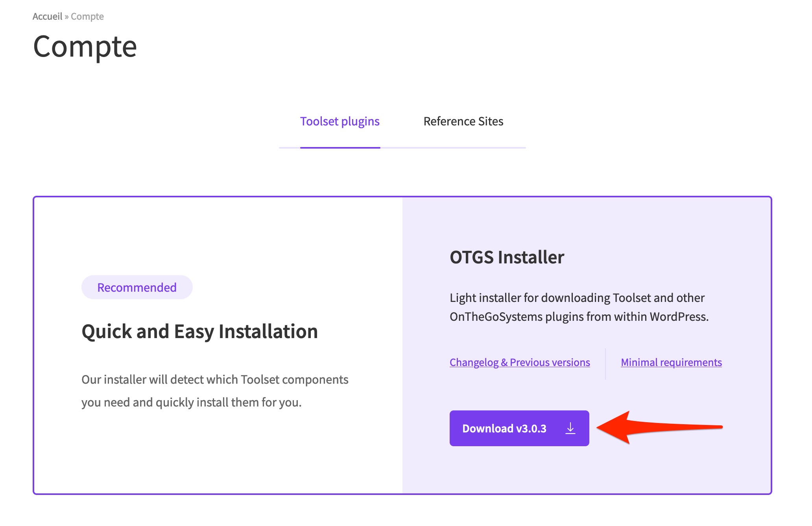Click the Compte breadcrumb text
Screen dimensions: 812x526
tap(87, 16)
